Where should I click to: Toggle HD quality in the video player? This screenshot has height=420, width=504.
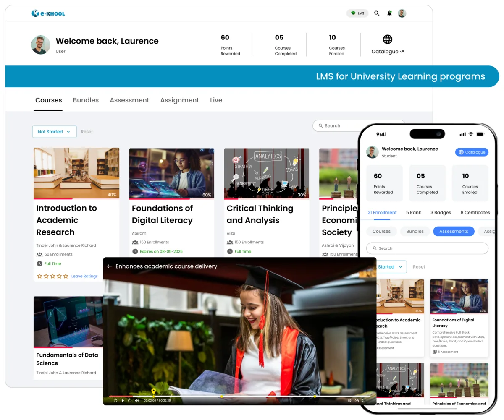[x=350, y=401]
